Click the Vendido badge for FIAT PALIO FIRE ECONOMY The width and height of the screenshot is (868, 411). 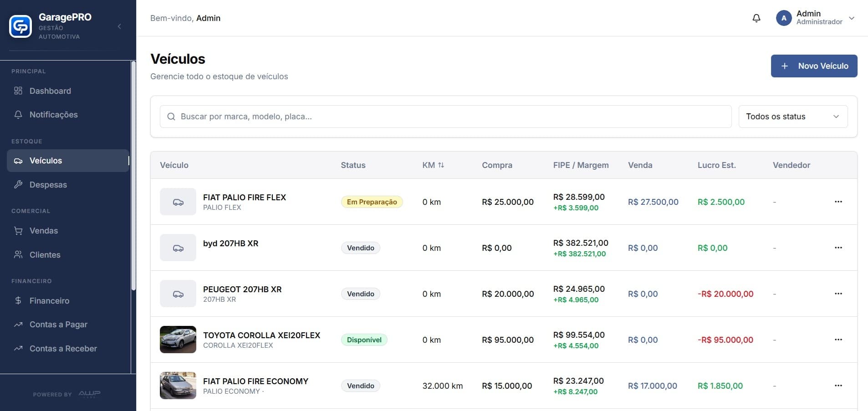coord(360,386)
